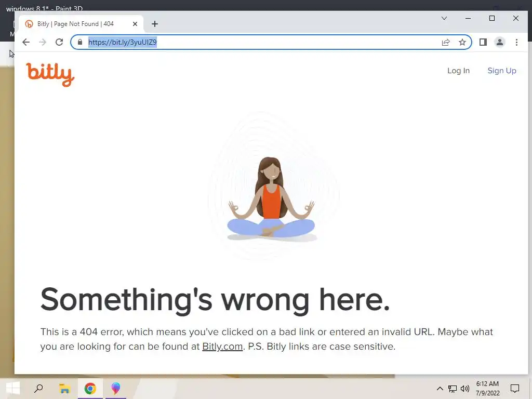Image resolution: width=532 pixels, height=399 pixels.
Task: Share this page icon in address bar
Action: pyautogui.click(x=446, y=43)
